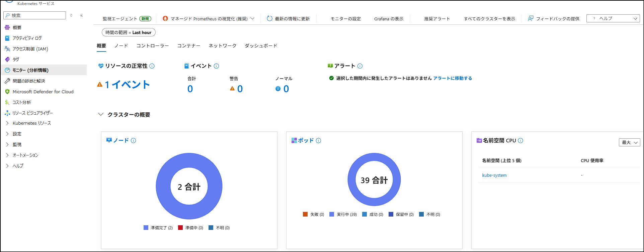Viewport: 644px width, 252px height.
Task: Click the warning triangle beside 1 イベント
Action: (100, 85)
